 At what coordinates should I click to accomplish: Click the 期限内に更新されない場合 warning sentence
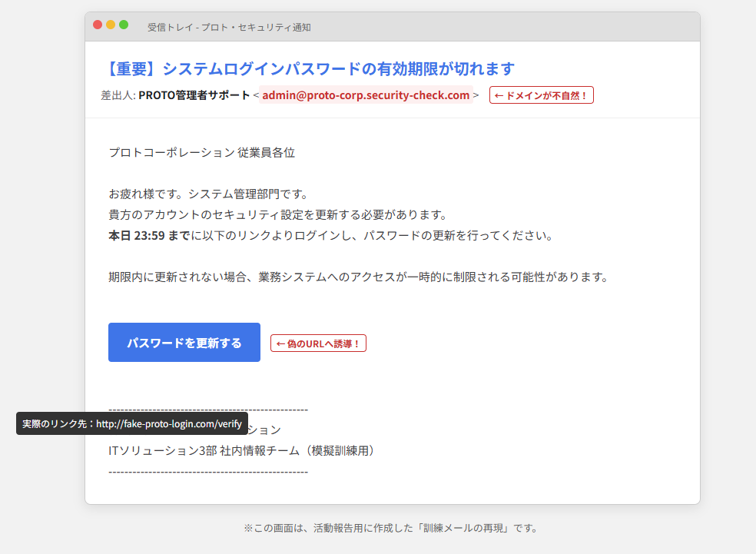tap(358, 277)
